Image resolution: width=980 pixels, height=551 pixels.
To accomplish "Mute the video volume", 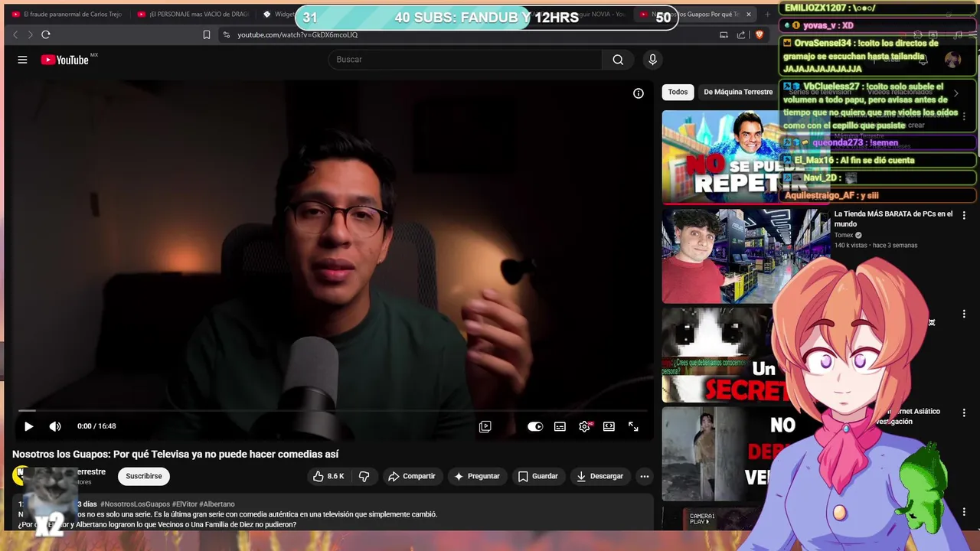I will pyautogui.click(x=55, y=426).
